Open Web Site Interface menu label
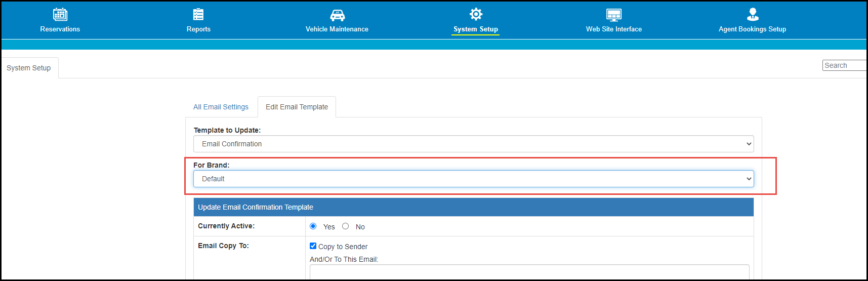Image resolution: width=868 pixels, height=281 pixels. pyautogui.click(x=614, y=29)
